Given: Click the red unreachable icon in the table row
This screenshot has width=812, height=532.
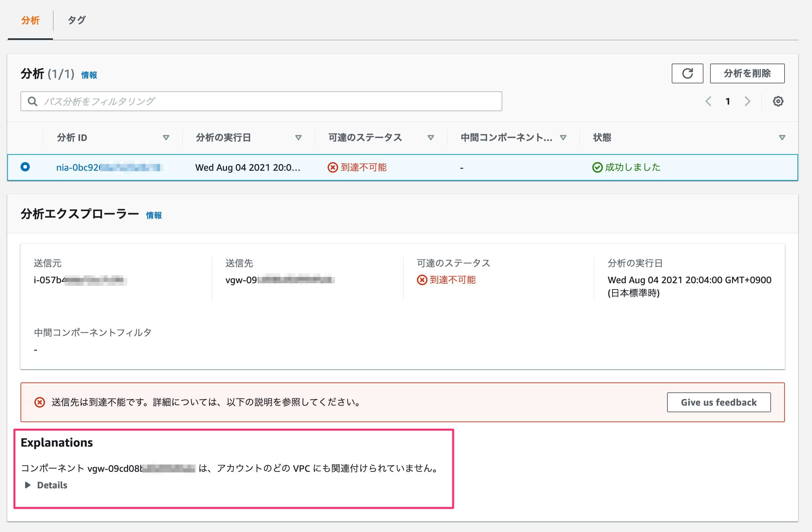Looking at the screenshot, I should point(332,167).
